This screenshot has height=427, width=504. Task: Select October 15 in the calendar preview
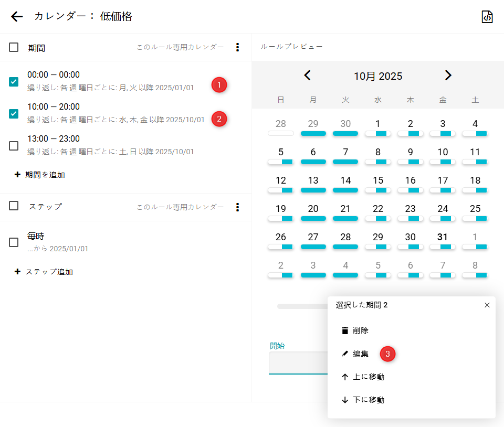point(378,181)
